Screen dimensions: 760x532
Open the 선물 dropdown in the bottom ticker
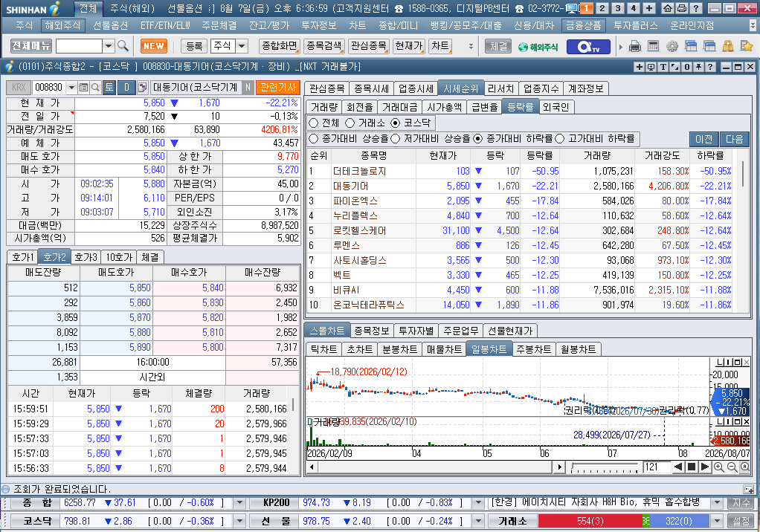pos(478,522)
